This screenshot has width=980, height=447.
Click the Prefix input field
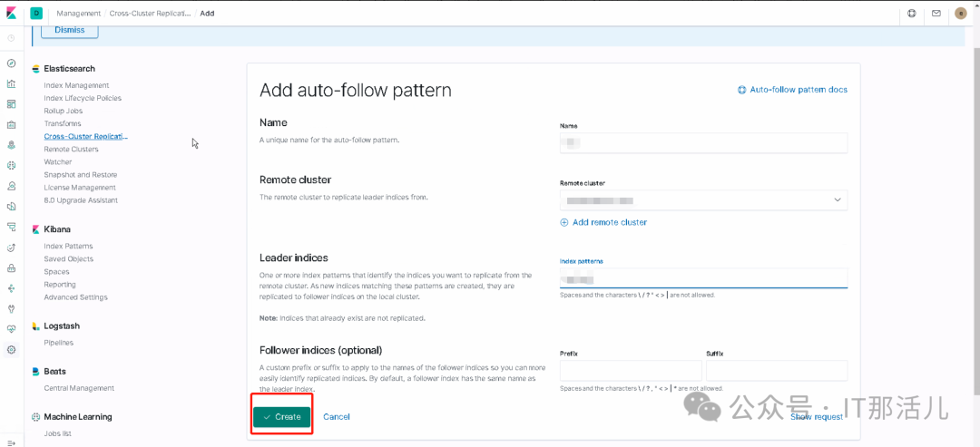point(631,370)
